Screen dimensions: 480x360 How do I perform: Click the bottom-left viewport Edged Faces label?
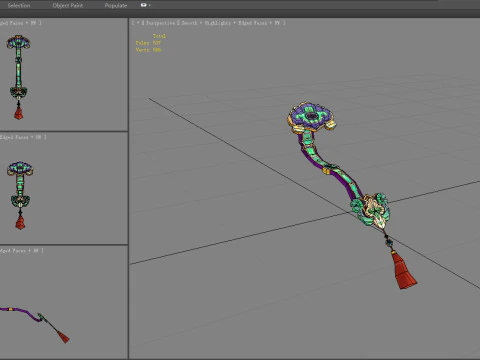tap(13, 250)
